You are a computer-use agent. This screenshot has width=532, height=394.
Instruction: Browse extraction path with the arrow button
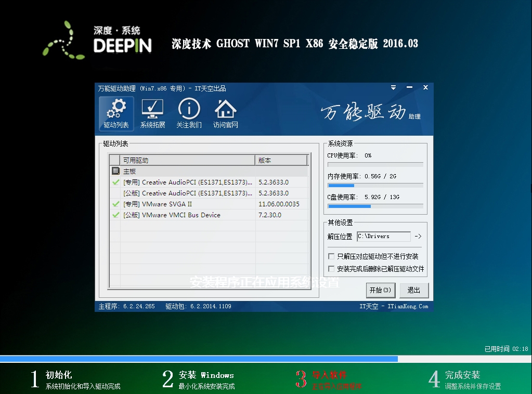pos(418,237)
